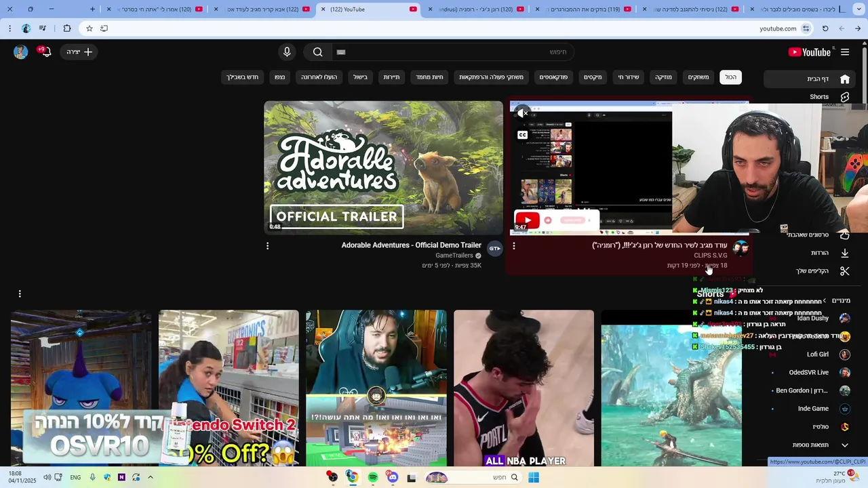This screenshot has width=868, height=488.
Task: Open the Shorts shelf three-dot menu
Action: coord(20,293)
